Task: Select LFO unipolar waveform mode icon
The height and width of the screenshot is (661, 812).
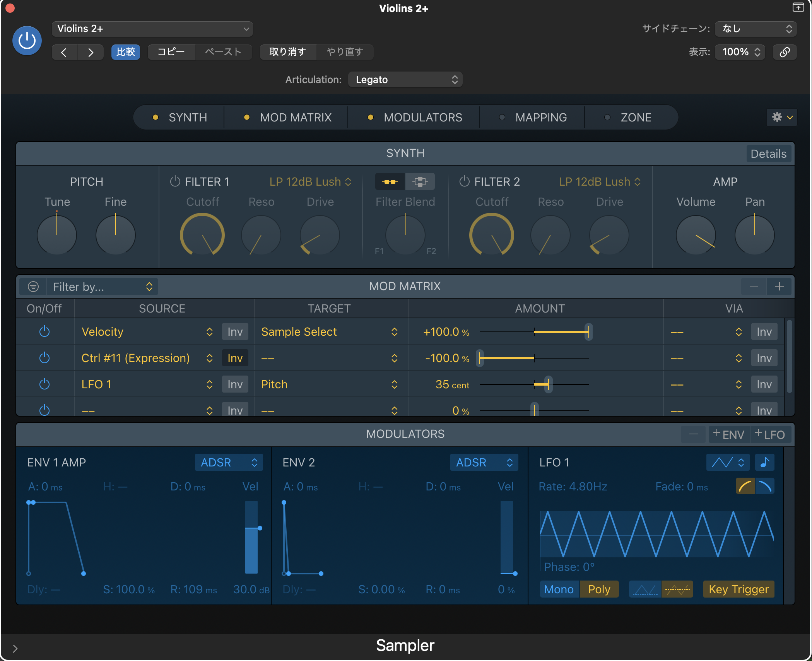Action: point(644,589)
